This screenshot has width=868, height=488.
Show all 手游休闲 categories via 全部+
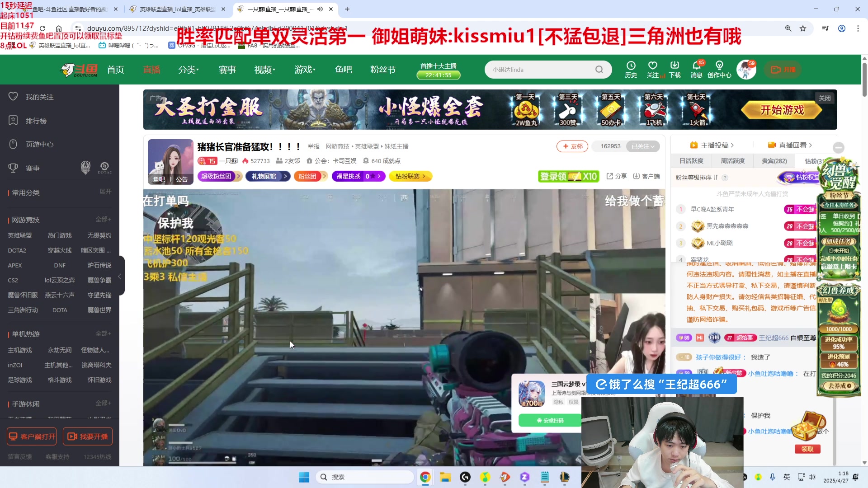104,403
